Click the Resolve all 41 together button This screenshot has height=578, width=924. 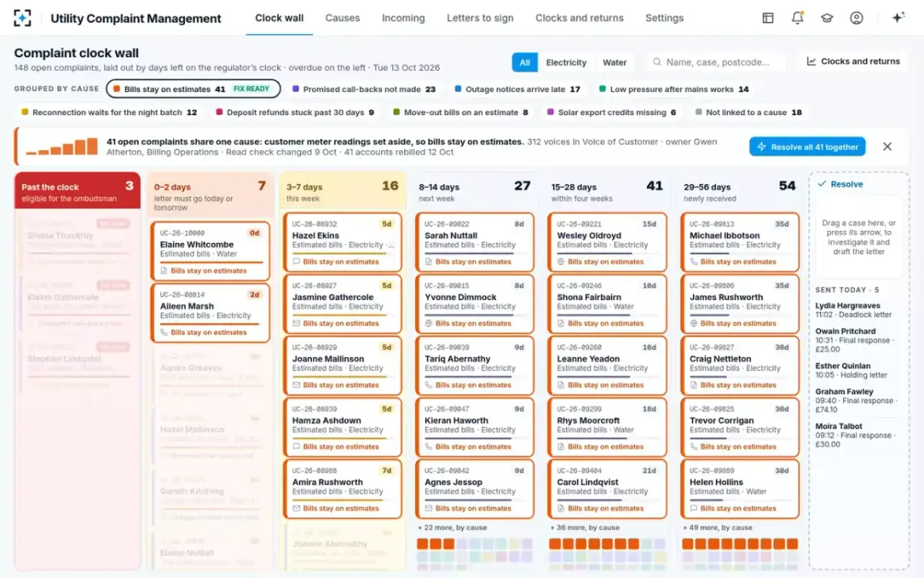point(808,146)
